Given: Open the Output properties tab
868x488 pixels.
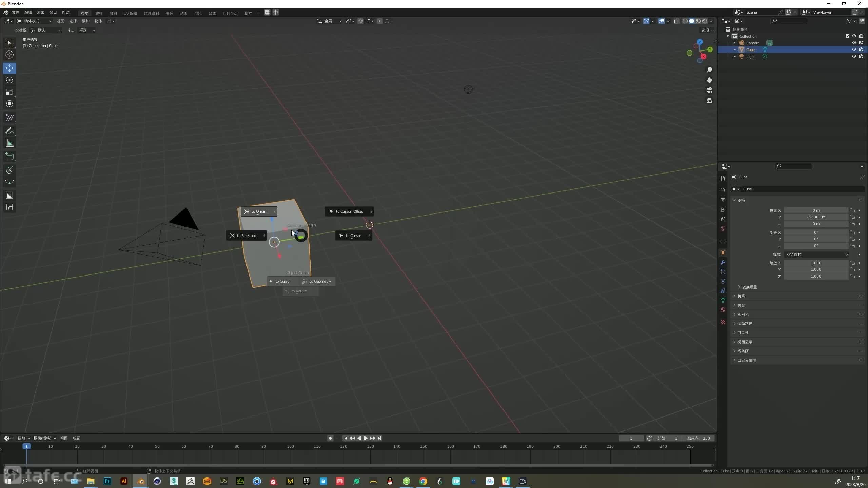Looking at the screenshot, I should coord(723,200).
